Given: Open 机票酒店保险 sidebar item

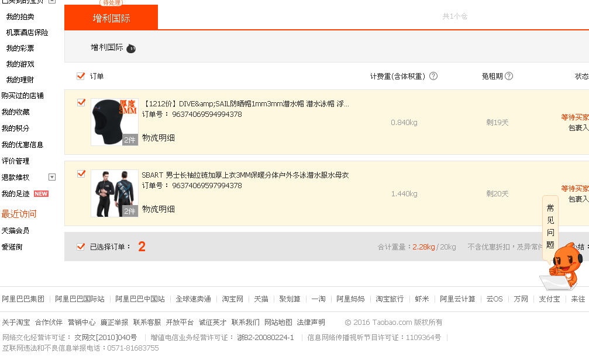Looking at the screenshot, I should click(x=27, y=33).
